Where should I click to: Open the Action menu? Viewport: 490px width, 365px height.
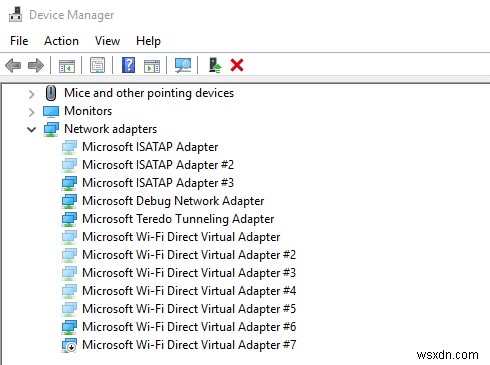[x=61, y=41]
